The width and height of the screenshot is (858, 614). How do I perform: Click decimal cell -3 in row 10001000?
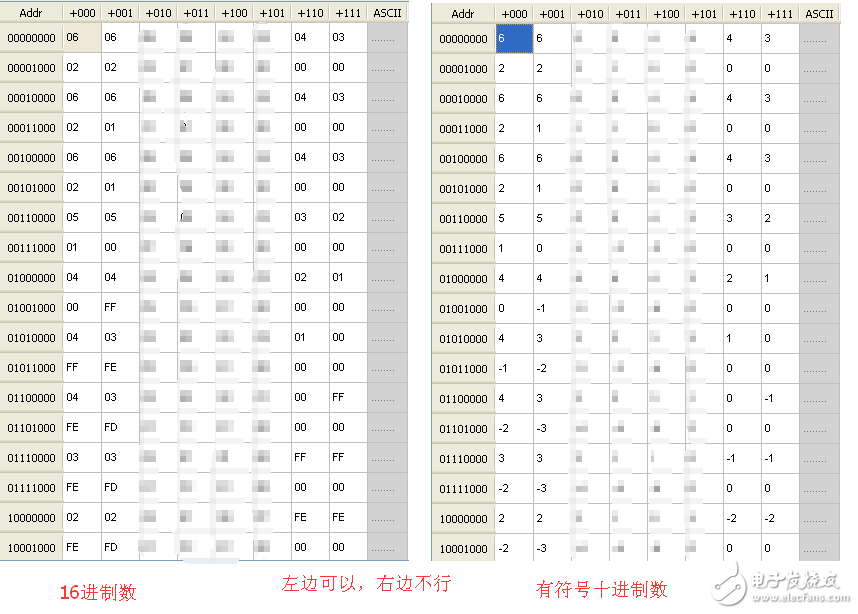point(552,548)
